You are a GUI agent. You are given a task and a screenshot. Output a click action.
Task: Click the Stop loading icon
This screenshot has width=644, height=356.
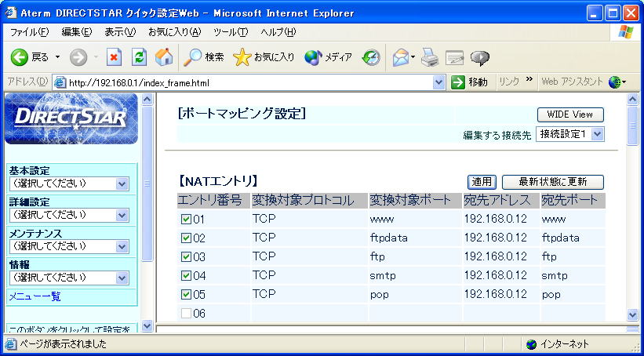tap(114, 57)
